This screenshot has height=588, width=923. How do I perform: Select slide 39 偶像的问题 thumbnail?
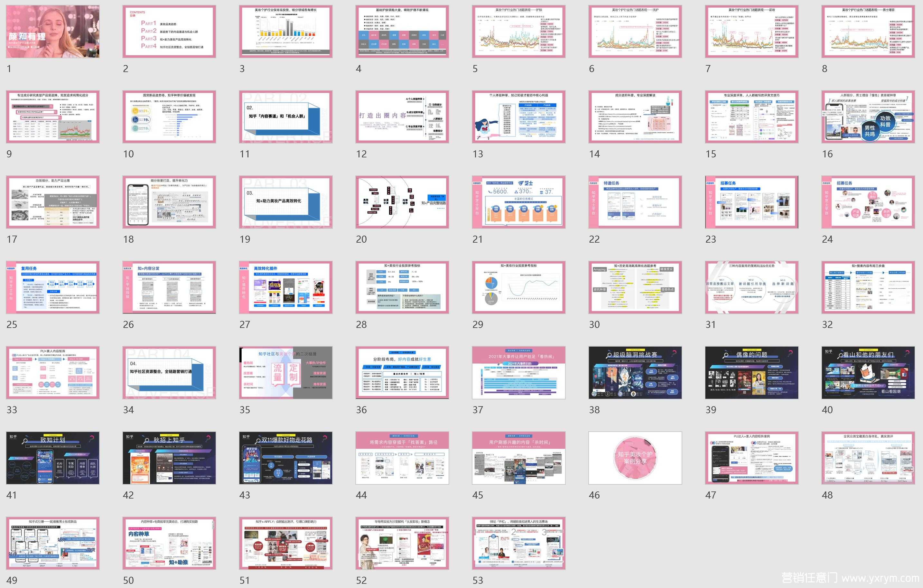pyautogui.click(x=752, y=373)
